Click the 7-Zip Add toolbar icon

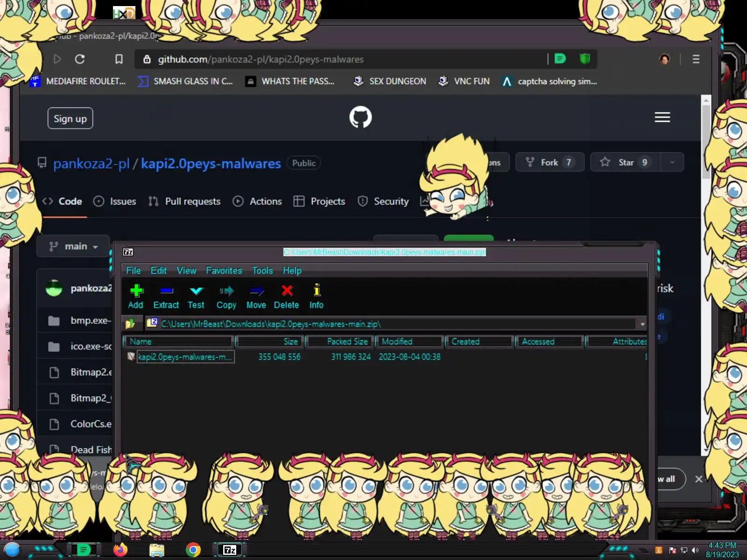pyautogui.click(x=136, y=291)
